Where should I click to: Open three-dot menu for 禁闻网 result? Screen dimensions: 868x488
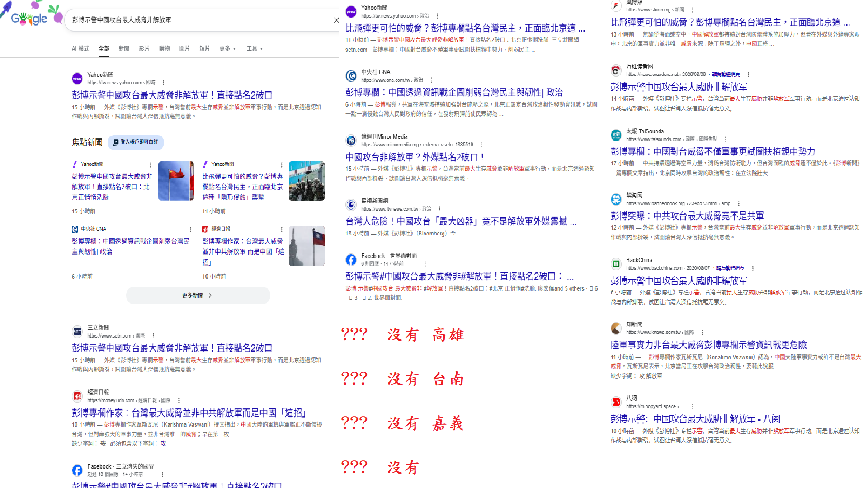point(738,204)
